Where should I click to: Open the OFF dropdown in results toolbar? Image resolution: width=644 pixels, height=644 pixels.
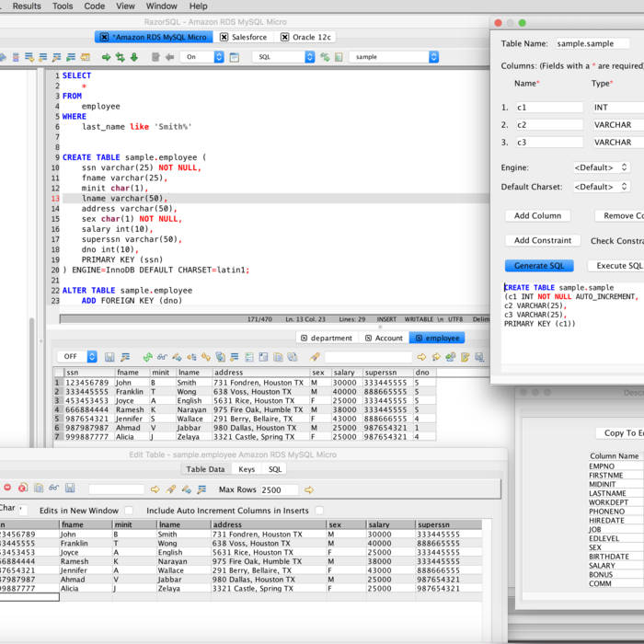tap(77, 357)
